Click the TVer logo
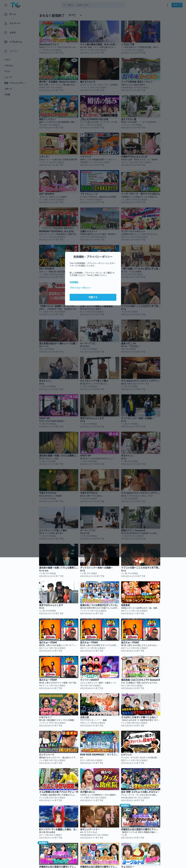 [x=15, y=5]
